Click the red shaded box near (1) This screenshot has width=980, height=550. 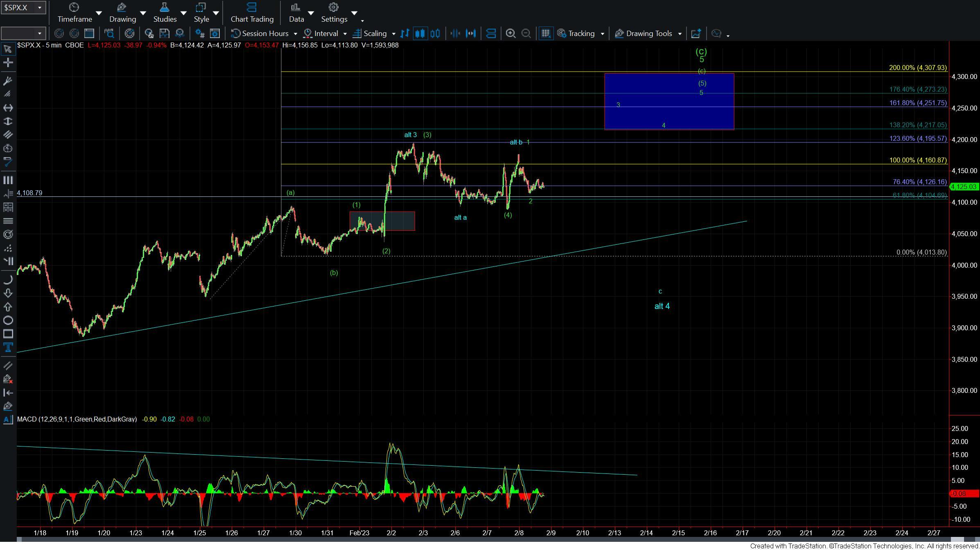(x=382, y=221)
